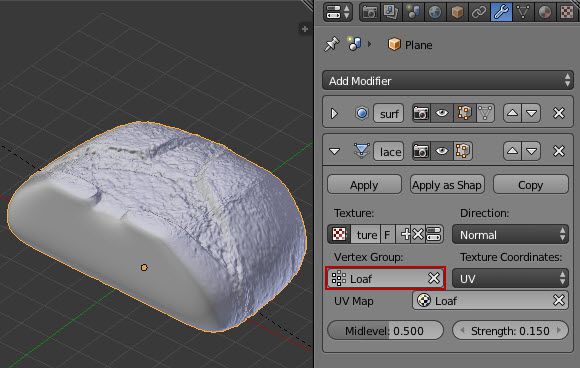Expand the viewport properties plus tab

pos(304,29)
